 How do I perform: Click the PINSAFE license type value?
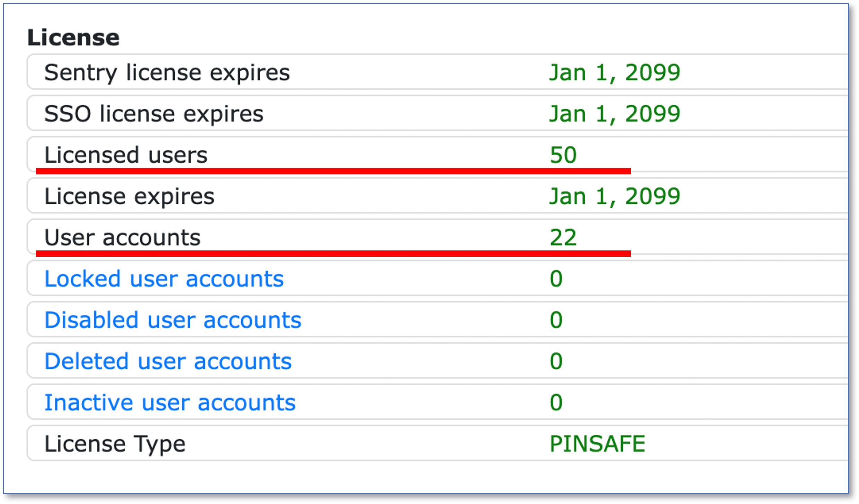point(597,444)
